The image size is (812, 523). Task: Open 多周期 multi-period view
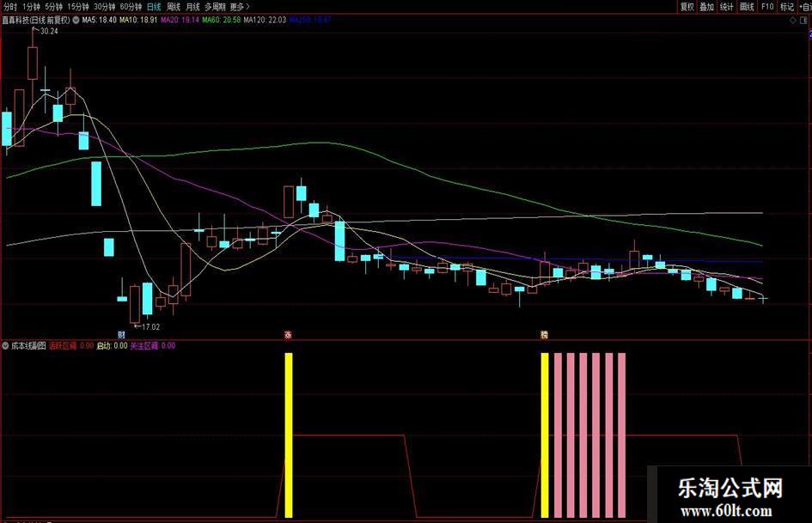[215, 7]
